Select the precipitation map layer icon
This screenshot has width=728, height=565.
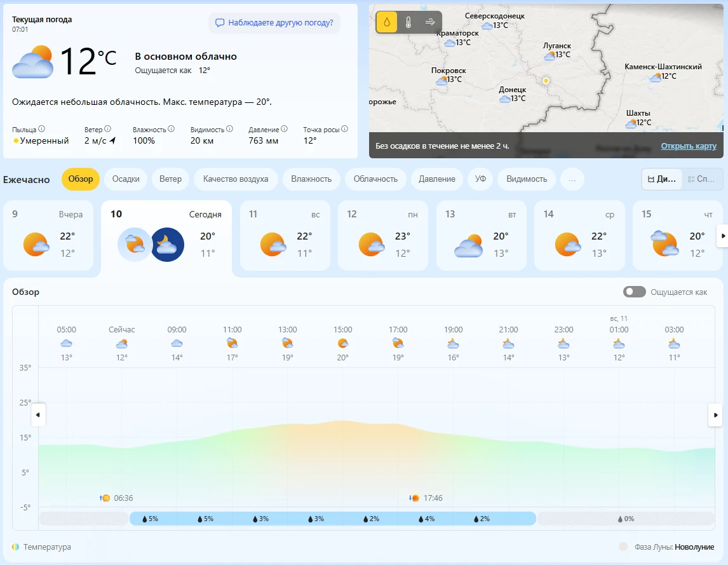[387, 22]
